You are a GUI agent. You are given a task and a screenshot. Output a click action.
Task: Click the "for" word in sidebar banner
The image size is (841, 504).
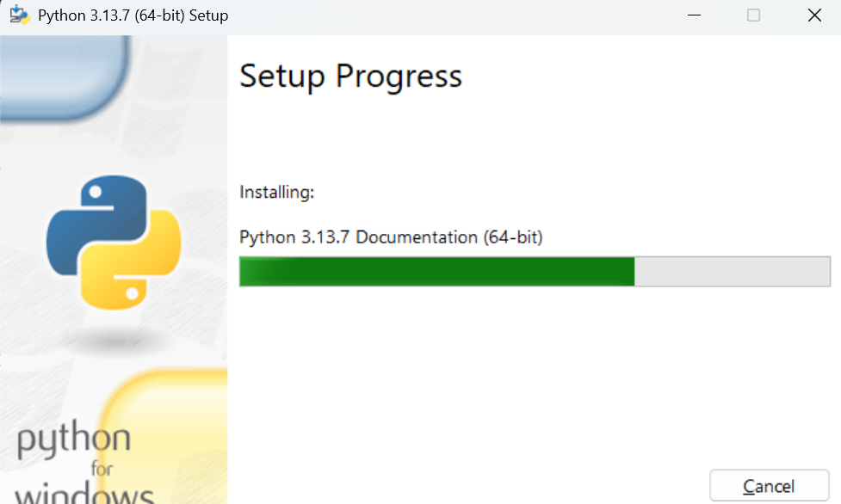[102, 470]
